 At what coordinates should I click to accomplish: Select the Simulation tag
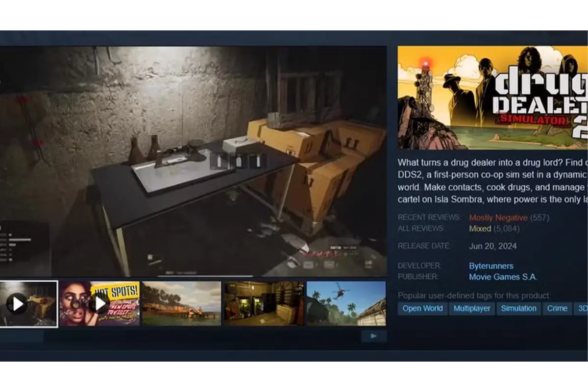[518, 308]
